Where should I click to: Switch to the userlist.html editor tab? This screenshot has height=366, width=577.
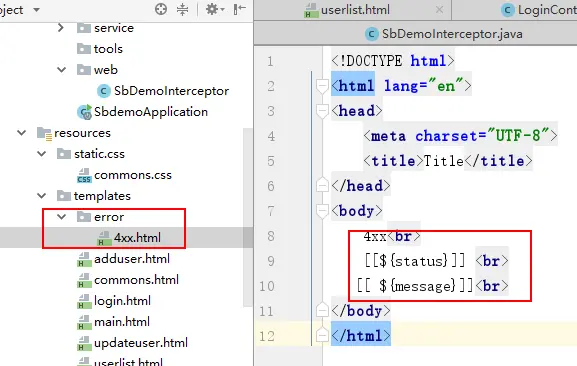pyautogui.click(x=353, y=10)
